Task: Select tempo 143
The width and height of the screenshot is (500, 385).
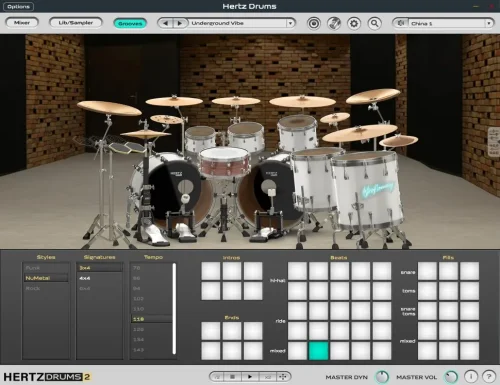Action: (151, 350)
